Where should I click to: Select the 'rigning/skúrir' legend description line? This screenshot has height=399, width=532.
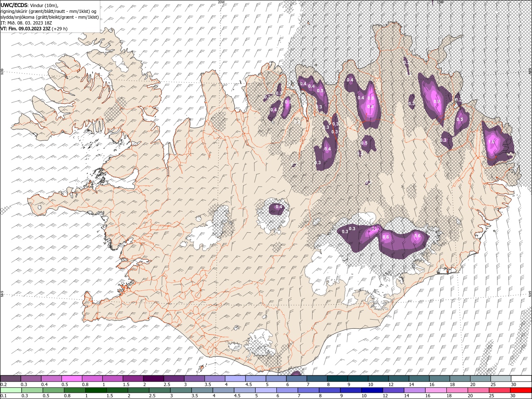point(49,11)
